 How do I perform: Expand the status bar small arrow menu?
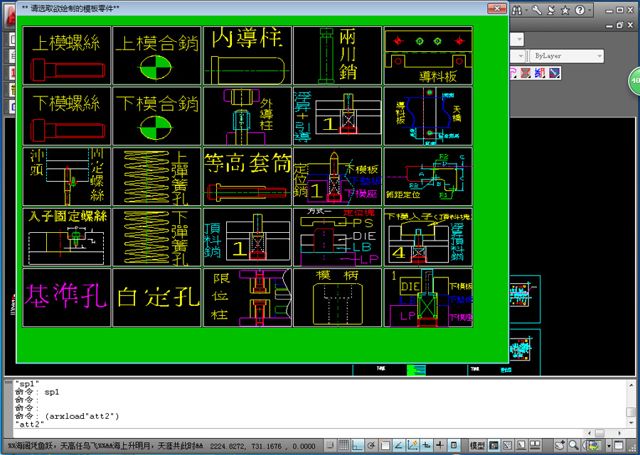[x=609, y=446]
